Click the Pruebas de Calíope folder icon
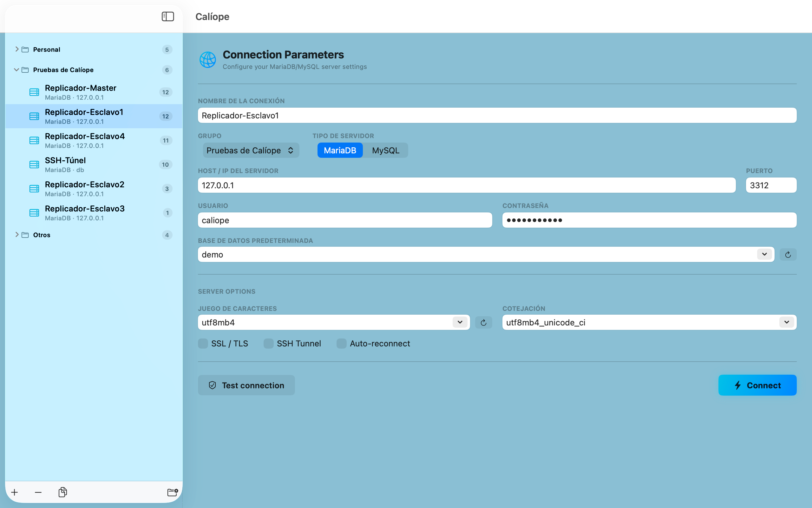This screenshot has width=812, height=508. [25, 70]
